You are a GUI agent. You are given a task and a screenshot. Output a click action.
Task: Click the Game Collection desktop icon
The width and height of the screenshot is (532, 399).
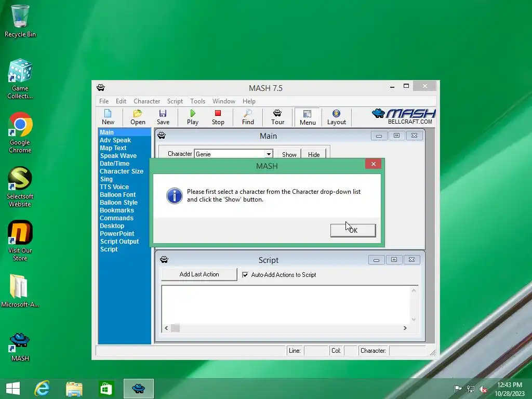click(20, 79)
